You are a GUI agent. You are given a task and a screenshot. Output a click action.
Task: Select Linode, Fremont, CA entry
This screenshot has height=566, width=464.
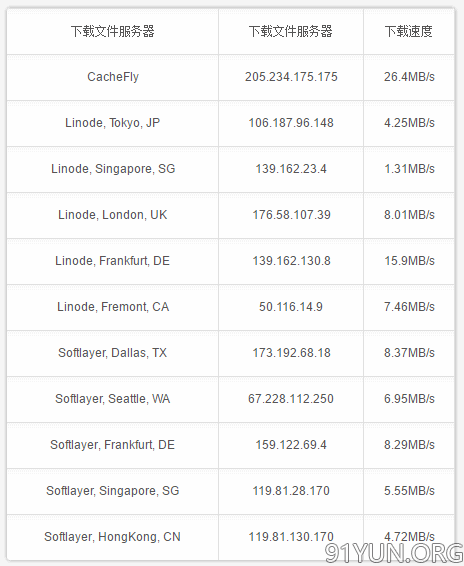113,307
